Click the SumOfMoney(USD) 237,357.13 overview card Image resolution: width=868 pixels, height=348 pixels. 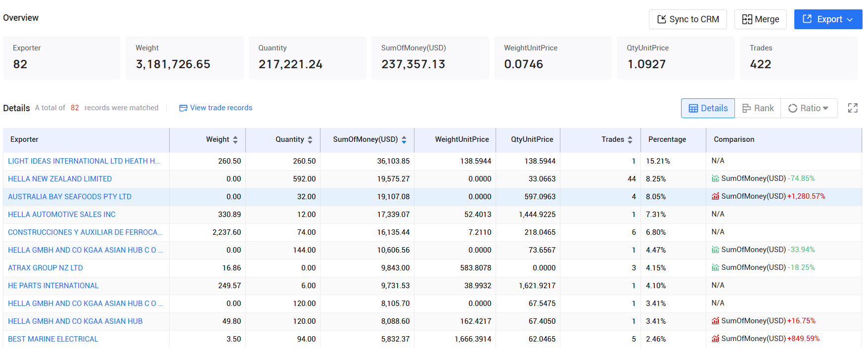[x=430, y=58]
